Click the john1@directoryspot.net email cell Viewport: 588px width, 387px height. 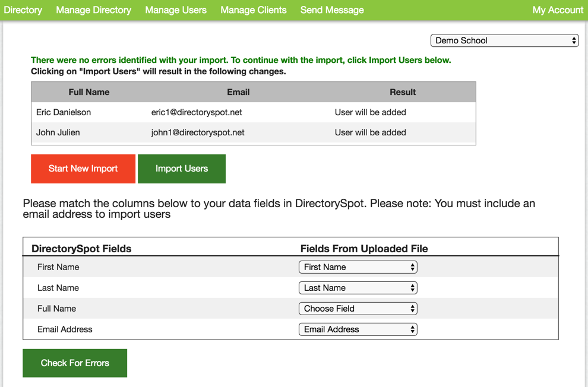click(198, 132)
